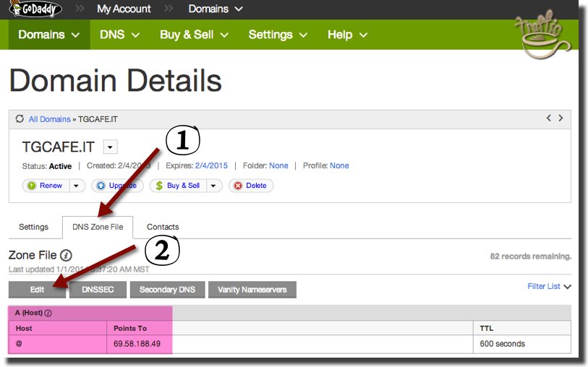Expand the Buy & Sell button arrow
Viewport: 588px width, 367px height.
click(213, 186)
